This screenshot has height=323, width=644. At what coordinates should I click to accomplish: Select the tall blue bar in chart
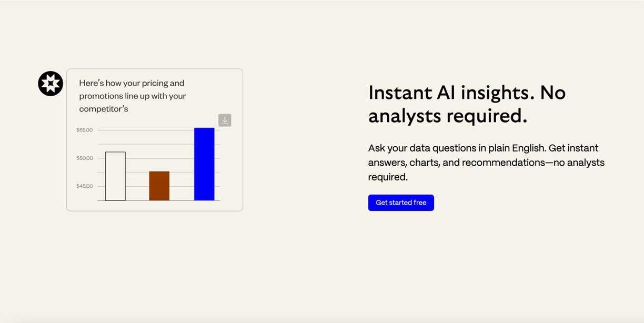204,164
